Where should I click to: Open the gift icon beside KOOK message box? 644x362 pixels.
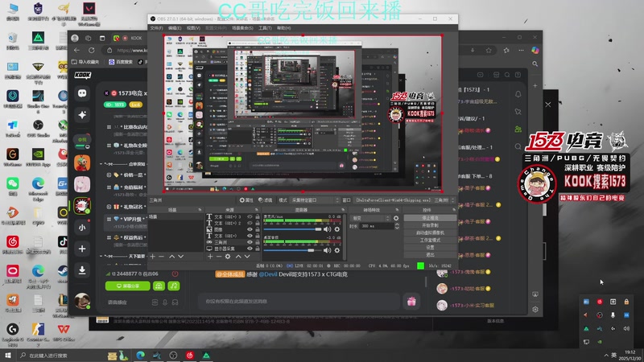(411, 302)
